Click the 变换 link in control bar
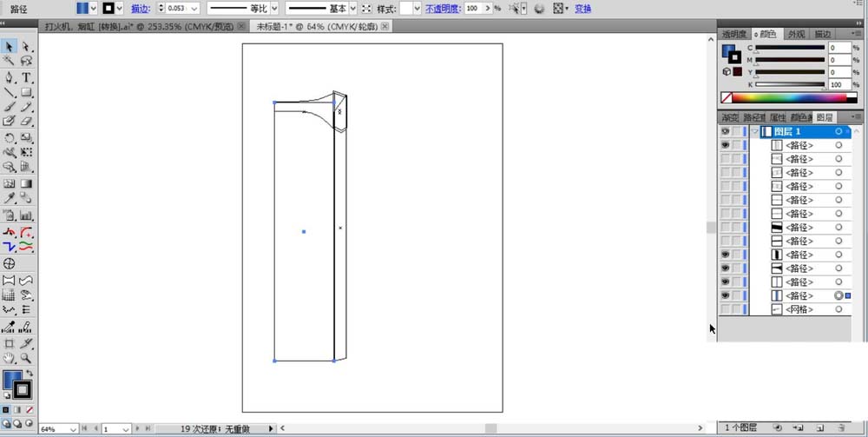This screenshot has height=437, width=868. coord(583,9)
